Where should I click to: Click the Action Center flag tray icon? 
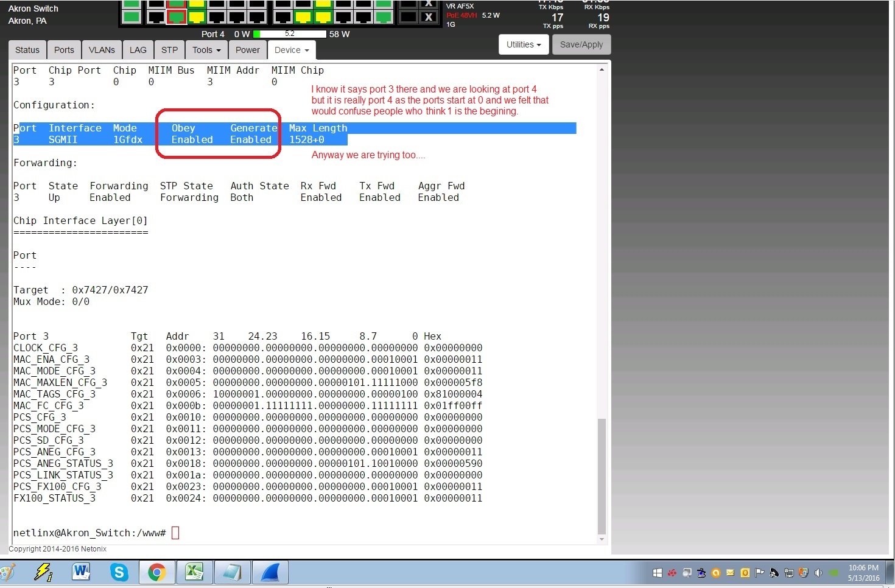pyautogui.click(x=759, y=573)
